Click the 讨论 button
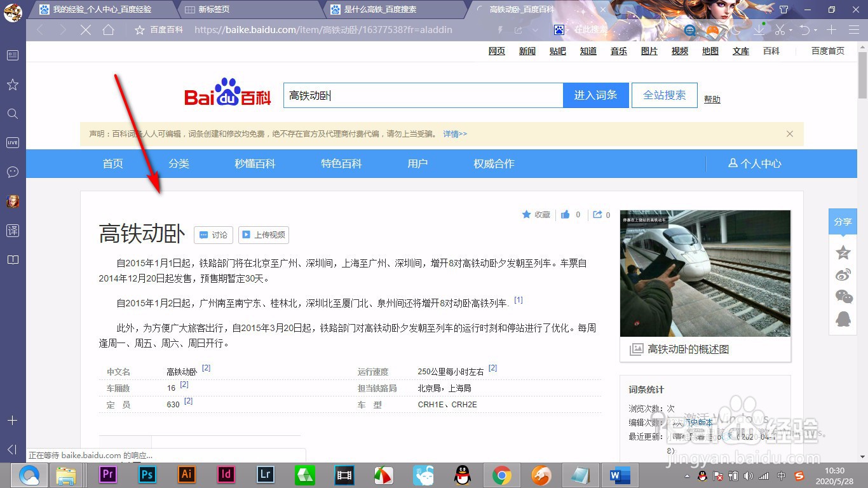This screenshot has height=488, width=868. coord(214,235)
